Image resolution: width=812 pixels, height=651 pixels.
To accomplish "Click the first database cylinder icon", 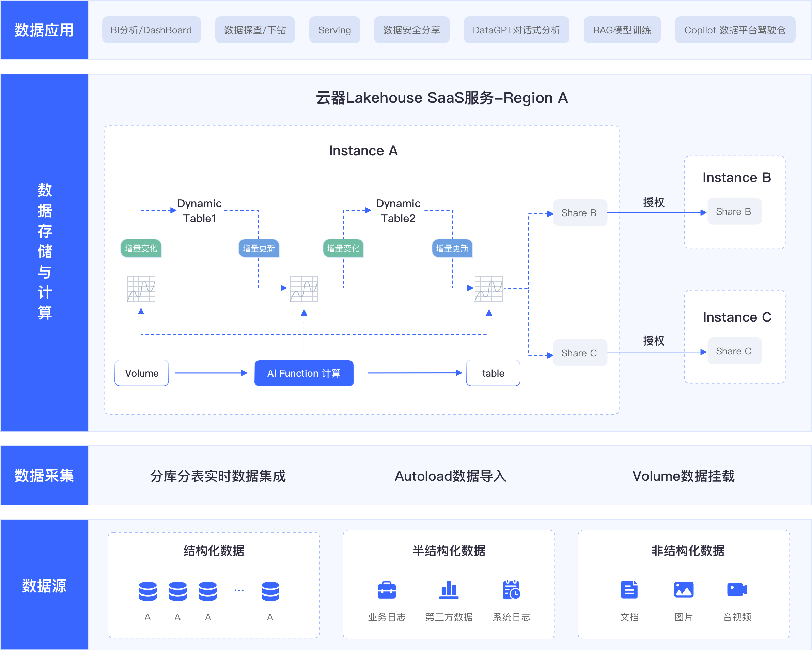I will 147,591.
